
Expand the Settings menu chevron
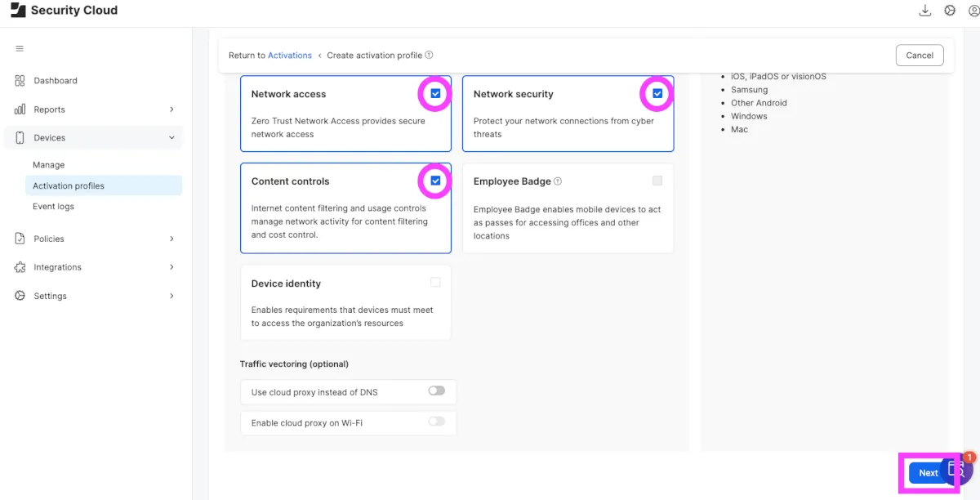tap(171, 296)
